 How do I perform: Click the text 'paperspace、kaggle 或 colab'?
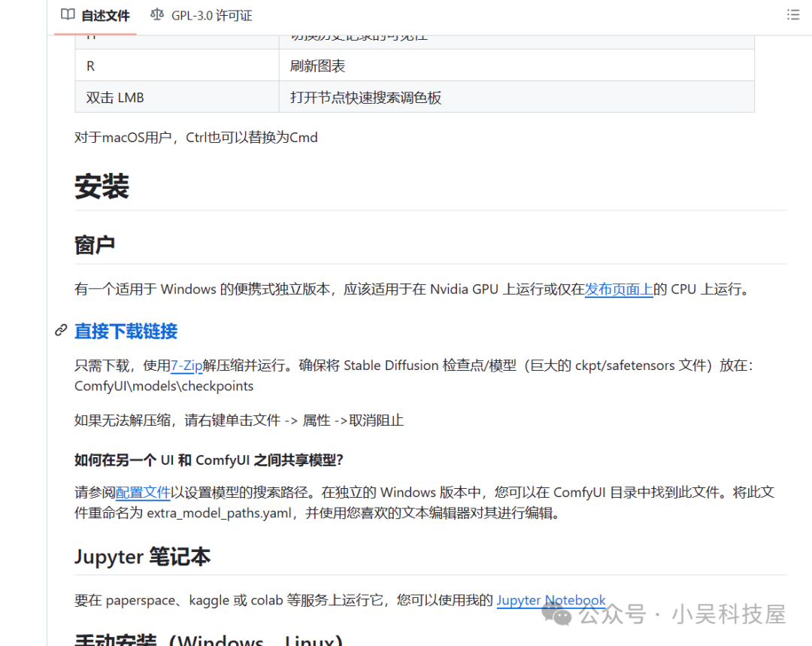click(x=194, y=600)
